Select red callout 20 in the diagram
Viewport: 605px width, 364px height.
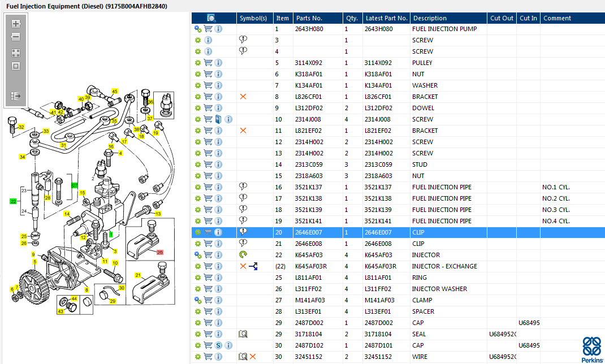pyautogui.click(x=160, y=252)
